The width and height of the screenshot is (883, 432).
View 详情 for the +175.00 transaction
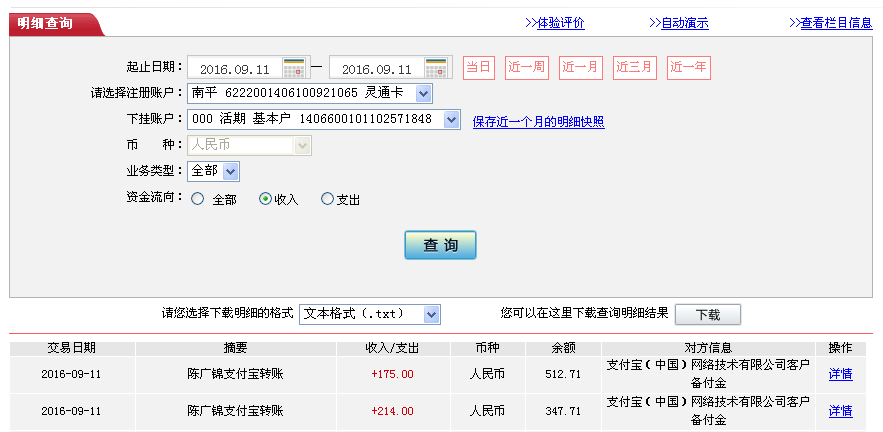[840, 374]
